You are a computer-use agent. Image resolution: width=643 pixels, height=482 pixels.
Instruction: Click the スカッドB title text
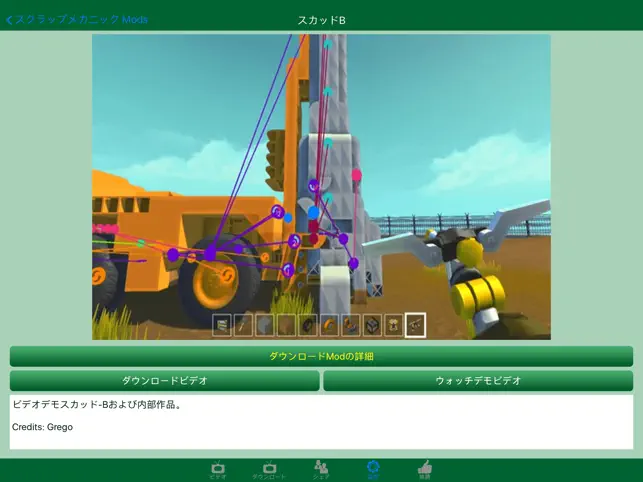(322, 20)
